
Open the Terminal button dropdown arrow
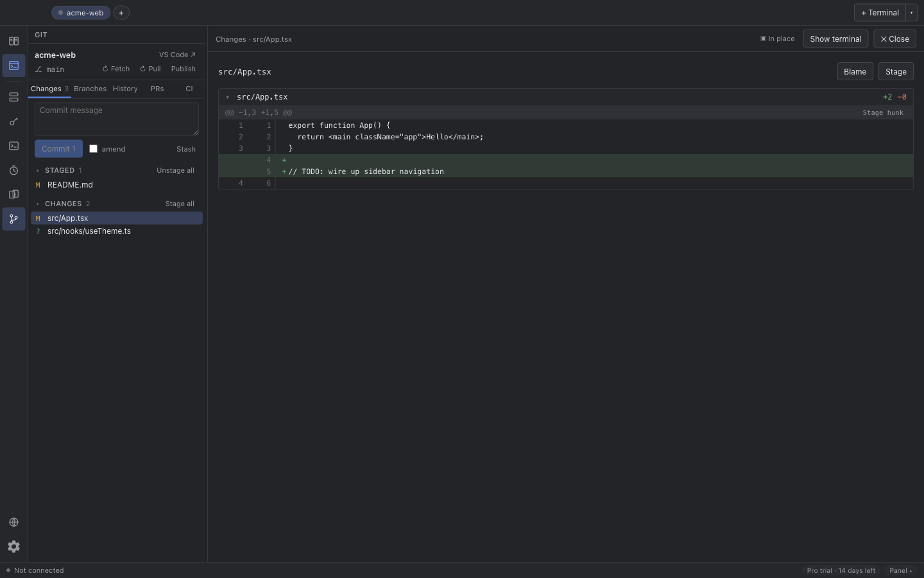911,13
